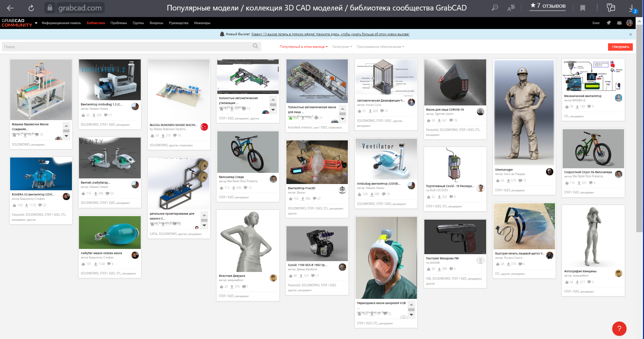
Task: Click comment icon on Властная Девушка card
Action: tap(244, 287)
